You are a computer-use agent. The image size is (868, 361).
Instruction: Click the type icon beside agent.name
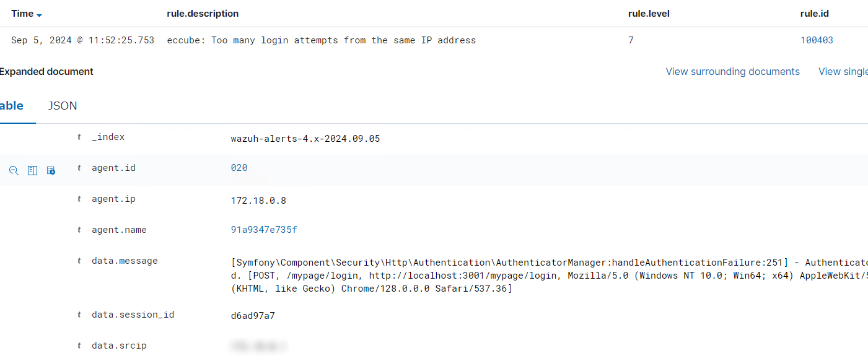pos(79,230)
